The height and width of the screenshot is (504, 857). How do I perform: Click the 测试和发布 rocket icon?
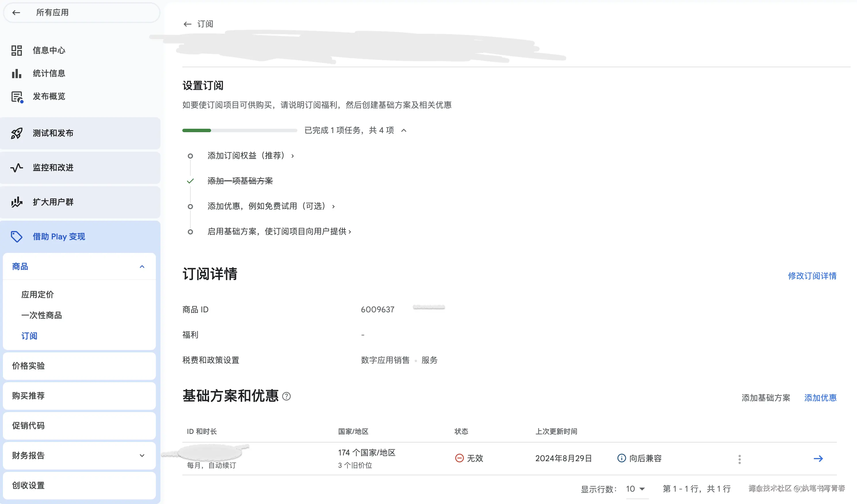[x=16, y=133]
